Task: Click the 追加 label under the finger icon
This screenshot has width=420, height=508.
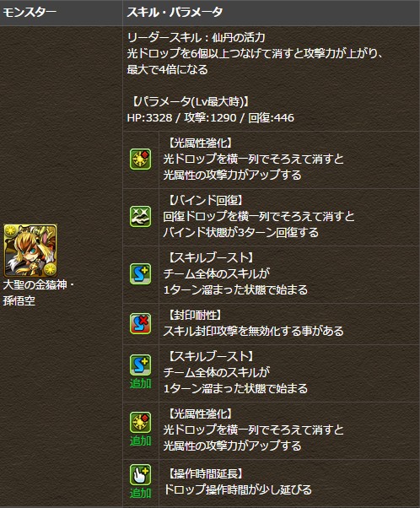Action: [x=141, y=493]
